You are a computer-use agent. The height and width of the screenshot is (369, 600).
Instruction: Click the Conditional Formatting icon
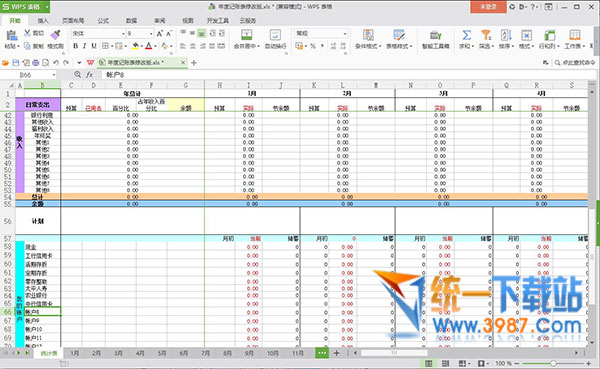pos(368,35)
